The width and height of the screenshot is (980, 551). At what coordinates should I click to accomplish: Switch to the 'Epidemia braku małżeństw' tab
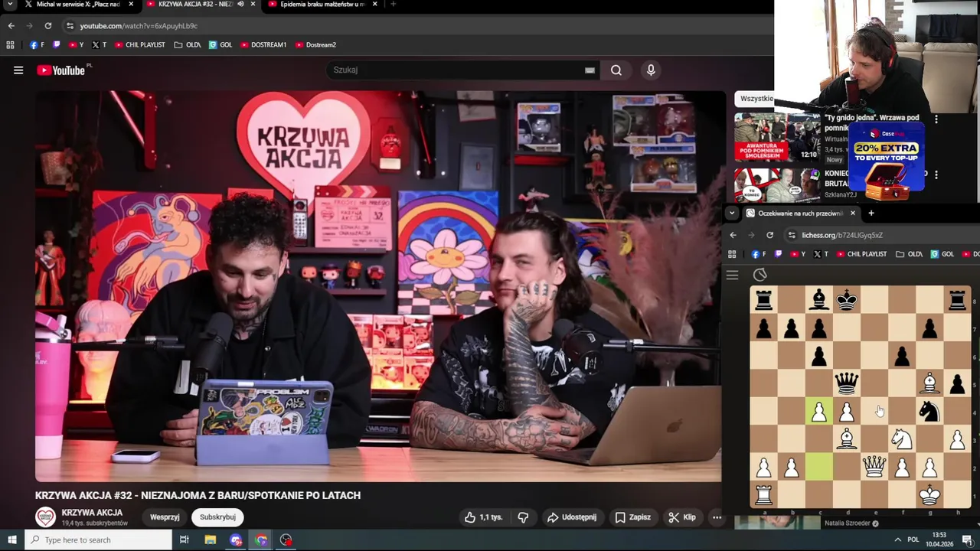tap(322, 5)
